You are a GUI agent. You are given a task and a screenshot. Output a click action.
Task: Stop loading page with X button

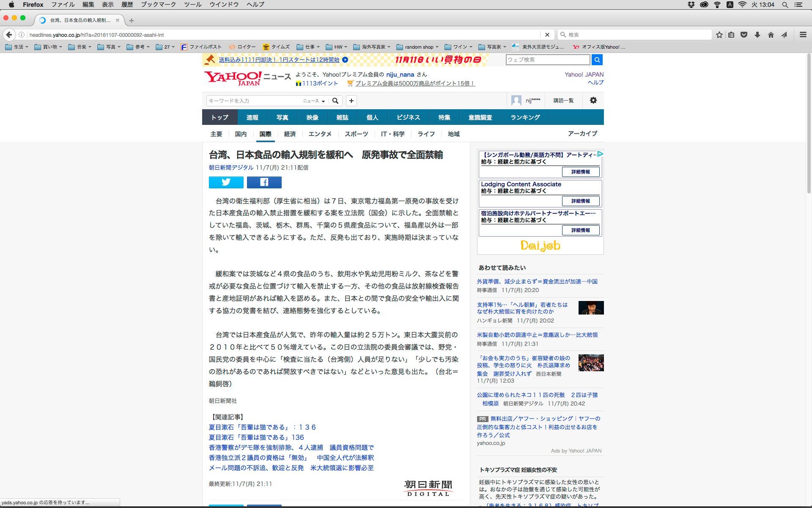click(547, 35)
